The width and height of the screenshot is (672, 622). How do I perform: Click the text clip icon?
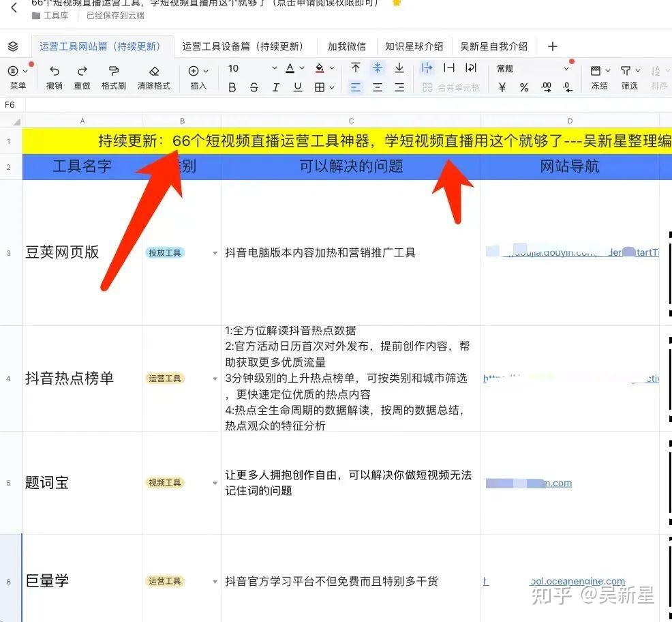click(x=448, y=68)
